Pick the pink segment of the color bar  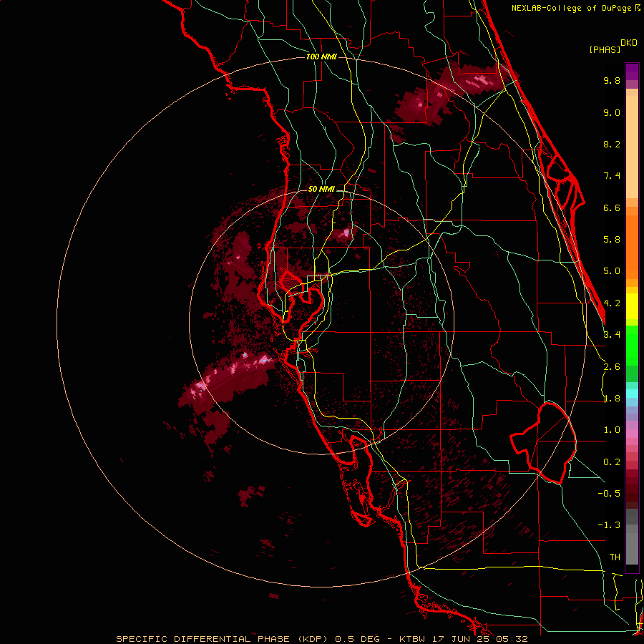click(632, 434)
